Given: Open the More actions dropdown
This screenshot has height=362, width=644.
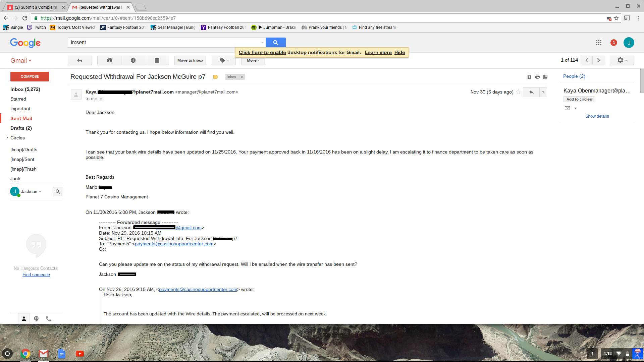Looking at the screenshot, I should [x=253, y=60].
